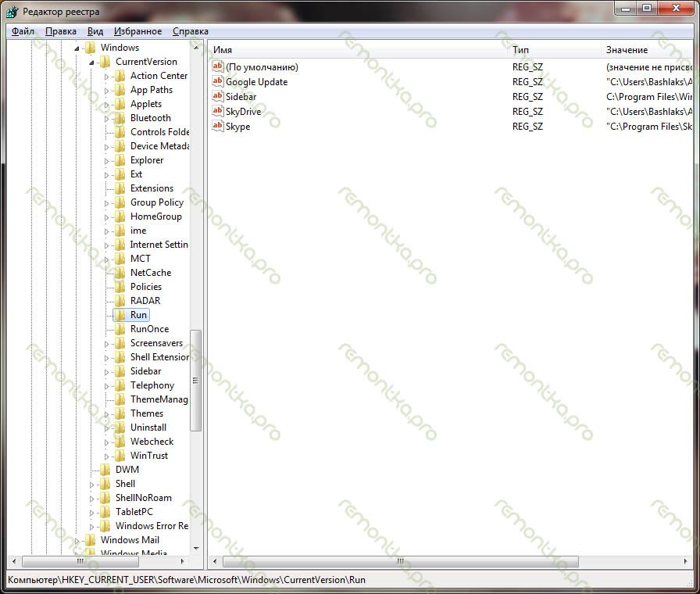The image size is (700, 594).
Task: Click the tree pane scroll up arrow
Action: [195, 48]
